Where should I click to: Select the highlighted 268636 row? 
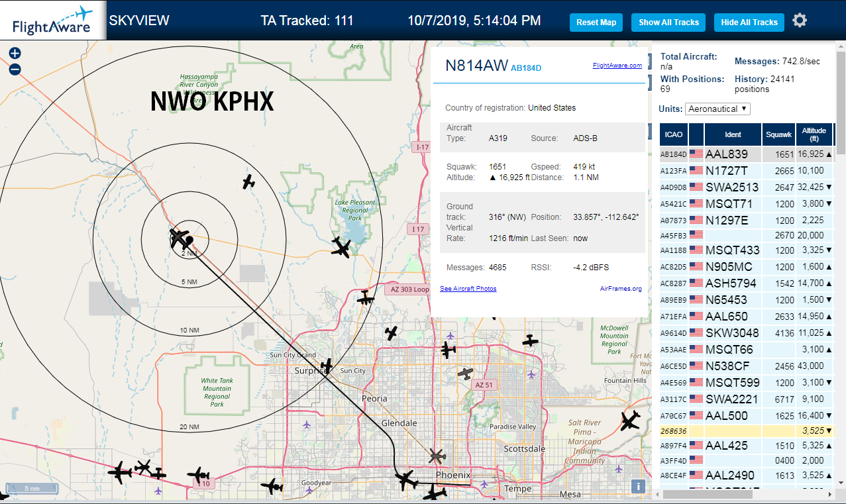747,430
